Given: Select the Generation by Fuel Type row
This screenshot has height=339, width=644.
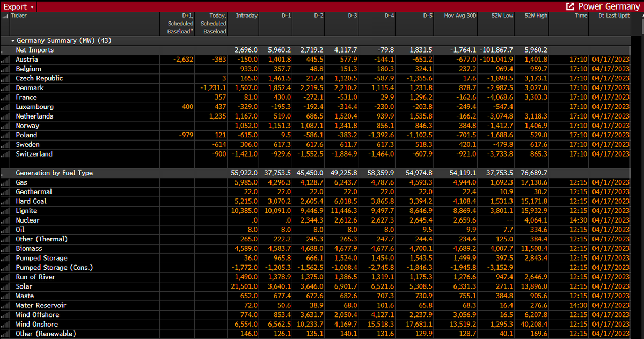Looking at the screenshot, I should (x=316, y=173).
